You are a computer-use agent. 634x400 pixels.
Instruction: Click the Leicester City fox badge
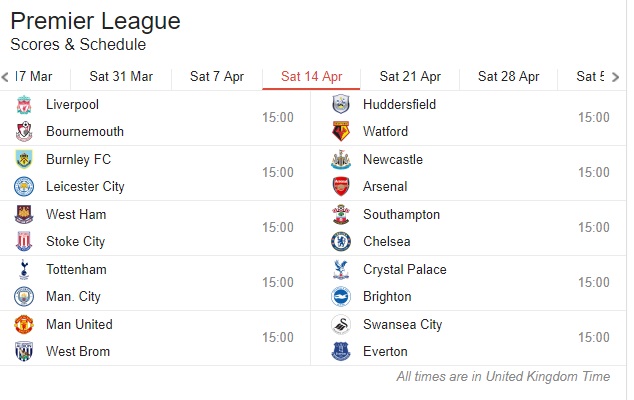24,186
